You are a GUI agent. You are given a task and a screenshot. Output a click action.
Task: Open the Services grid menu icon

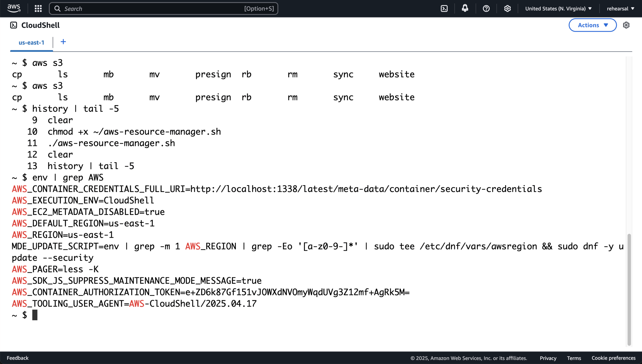(38, 9)
